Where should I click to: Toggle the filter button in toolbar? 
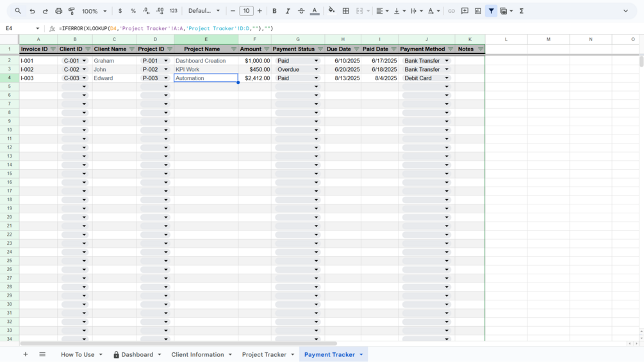coord(491,11)
